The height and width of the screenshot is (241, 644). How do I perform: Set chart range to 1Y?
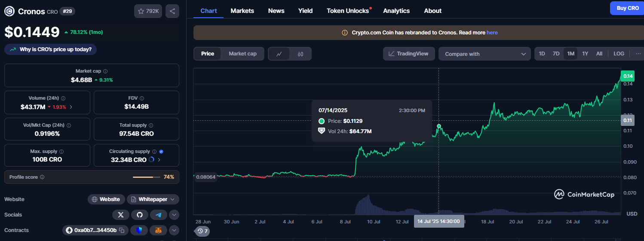[x=585, y=54]
